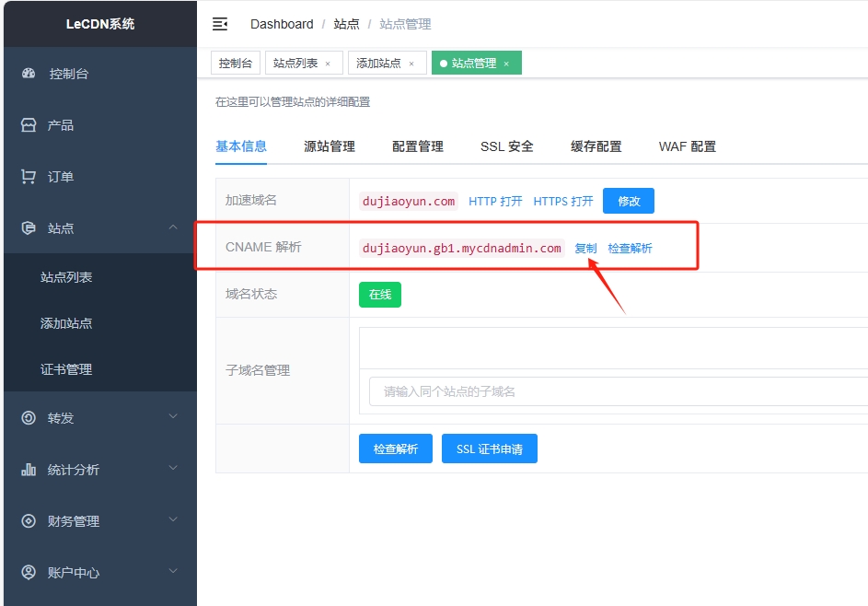Screen dimensions: 868x606
Task: Click the blue 修改 button
Action: tap(628, 201)
